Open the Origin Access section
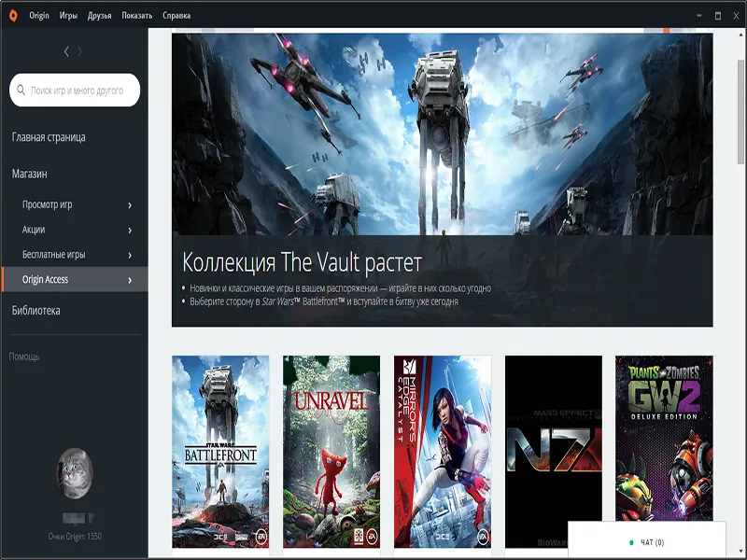 [75, 280]
